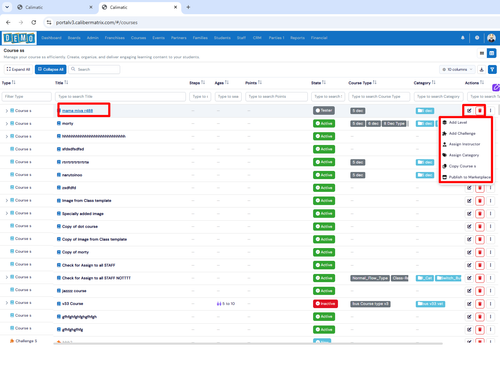This screenshot has width=500, height=366.
Task: Switch to table view icon
Action: (x=492, y=53)
